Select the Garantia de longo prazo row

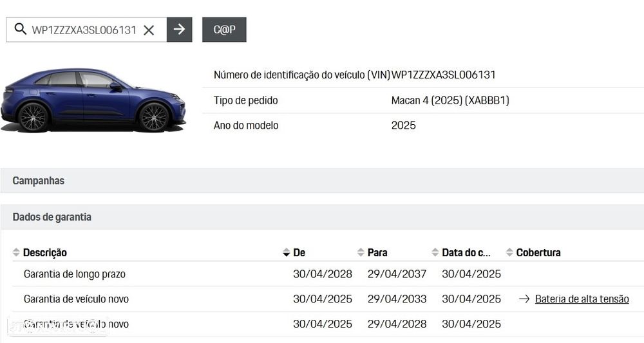pyautogui.click(x=328, y=274)
